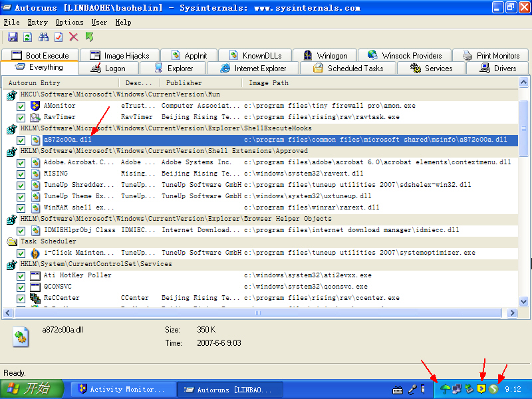Switch to the Services tab

coord(431,68)
